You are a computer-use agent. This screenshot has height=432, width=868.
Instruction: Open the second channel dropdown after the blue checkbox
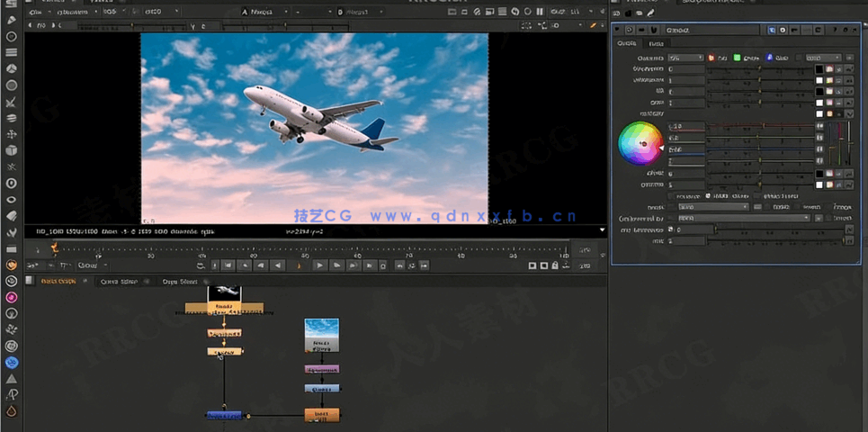coord(824,58)
